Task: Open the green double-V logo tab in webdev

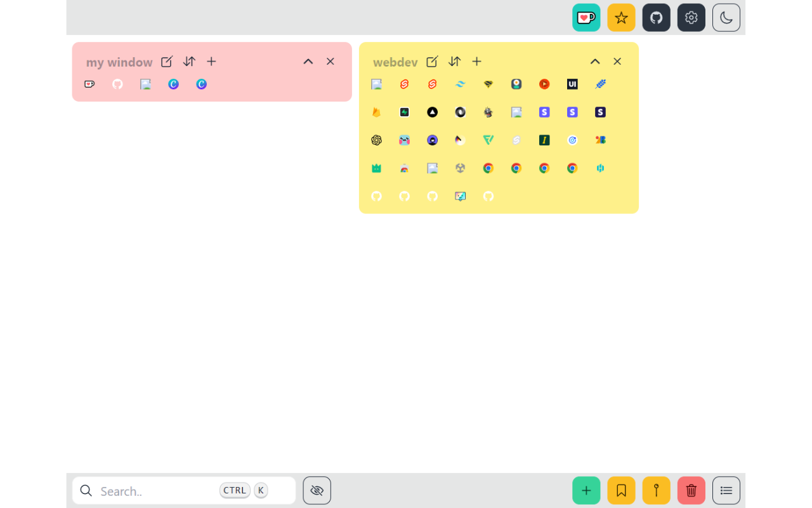Action: pyautogui.click(x=488, y=140)
